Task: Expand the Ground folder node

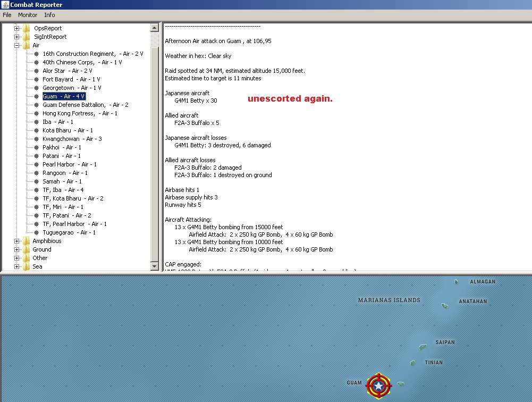Action: click(16, 249)
